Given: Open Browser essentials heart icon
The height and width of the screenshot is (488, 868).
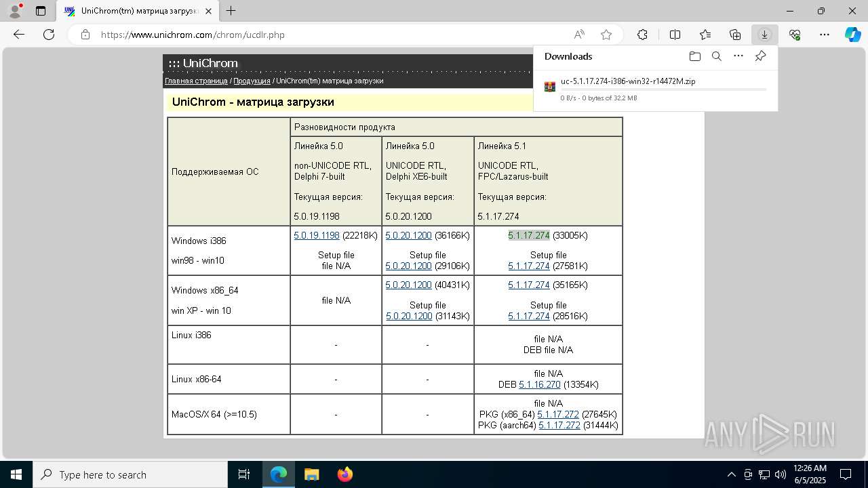Looking at the screenshot, I should pyautogui.click(x=795, y=35).
